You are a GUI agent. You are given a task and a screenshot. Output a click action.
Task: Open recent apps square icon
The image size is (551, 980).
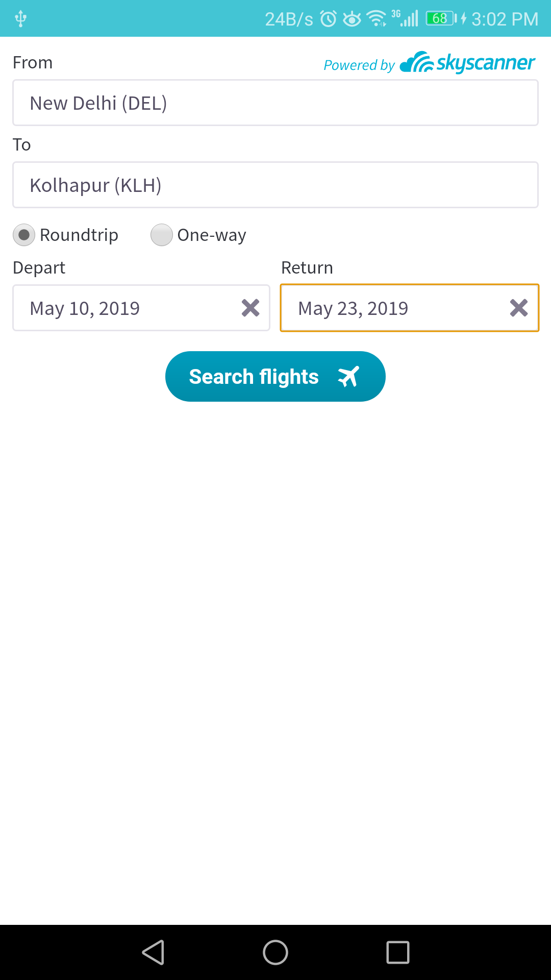pyautogui.click(x=398, y=952)
